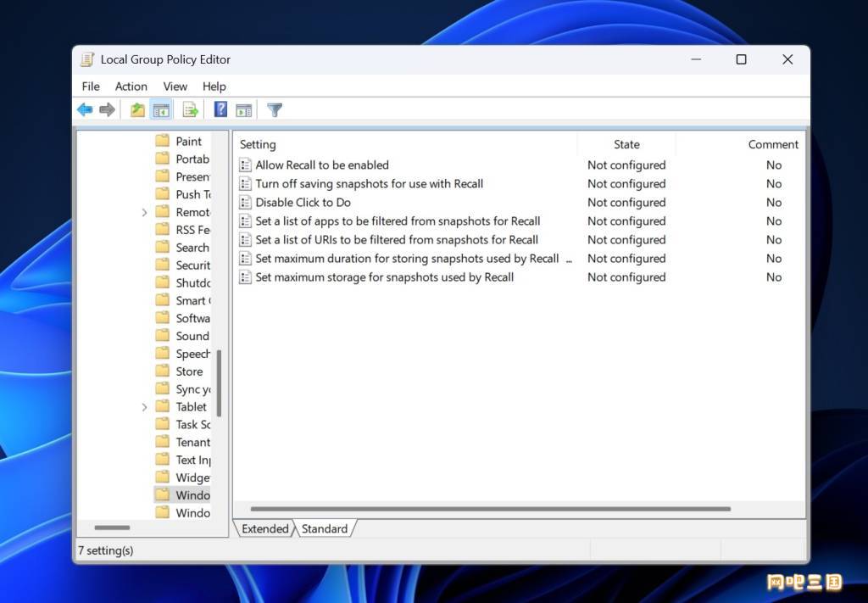Click policy icon beside Allow Recall to be enabled

245,165
